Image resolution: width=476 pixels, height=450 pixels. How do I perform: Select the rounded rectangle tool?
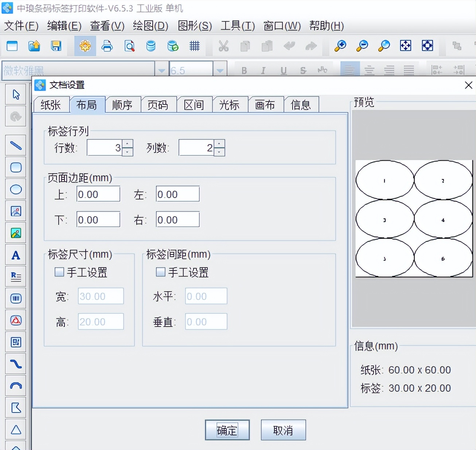tap(16, 167)
